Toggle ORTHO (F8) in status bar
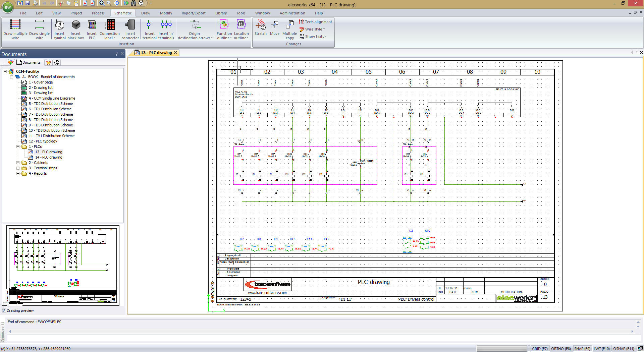This screenshot has height=352, width=644. coord(561,349)
